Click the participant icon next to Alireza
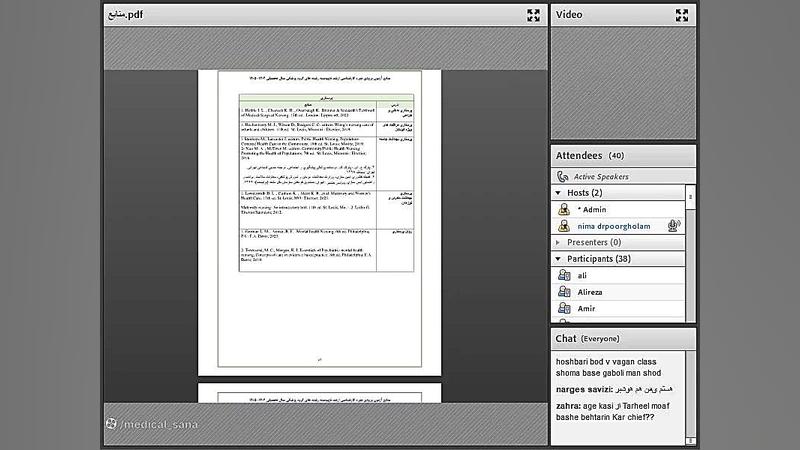Image resolution: width=800 pixels, height=450 pixels. pyautogui.click(x=564, y=291)
